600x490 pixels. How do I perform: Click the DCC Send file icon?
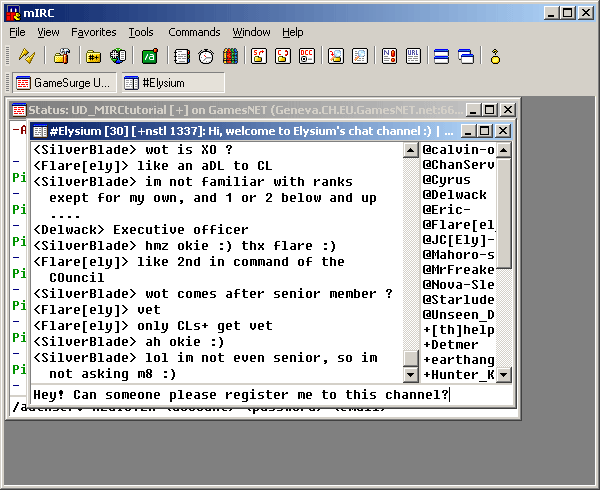click(259, 56)
